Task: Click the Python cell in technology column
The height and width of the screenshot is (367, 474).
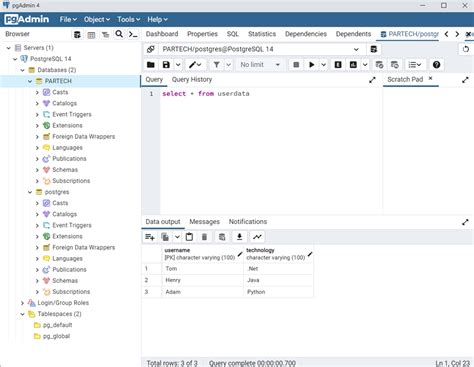Action: click(279, 292)
